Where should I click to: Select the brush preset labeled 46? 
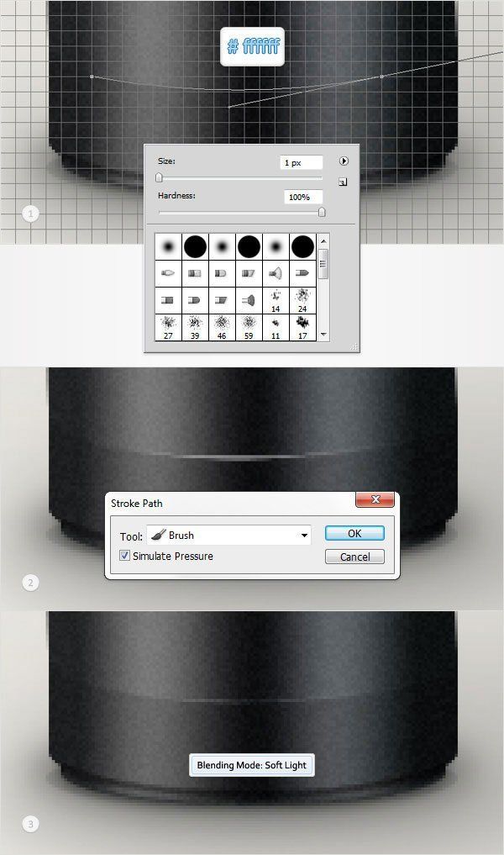[x=222, y=328]
